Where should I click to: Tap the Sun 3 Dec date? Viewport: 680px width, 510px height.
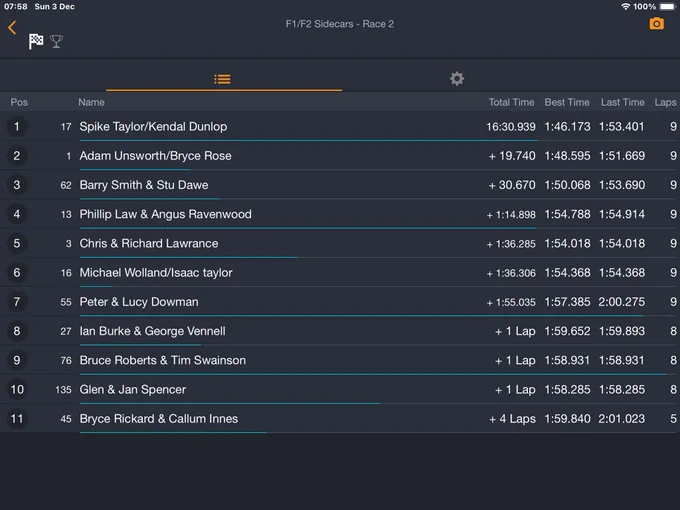click(x=55, y=7)
